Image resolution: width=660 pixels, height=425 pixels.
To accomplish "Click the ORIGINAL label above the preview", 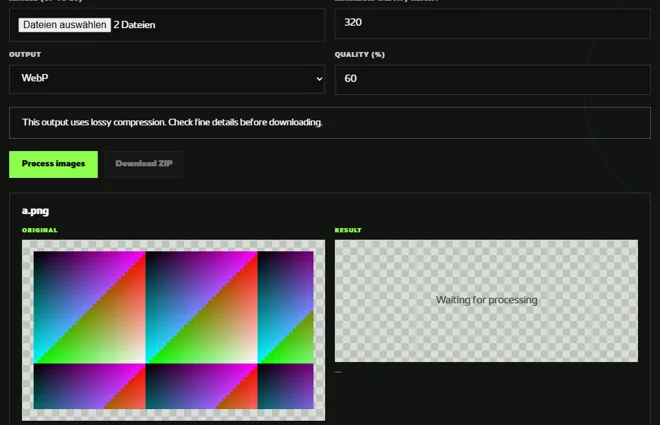I will (40, 230).
